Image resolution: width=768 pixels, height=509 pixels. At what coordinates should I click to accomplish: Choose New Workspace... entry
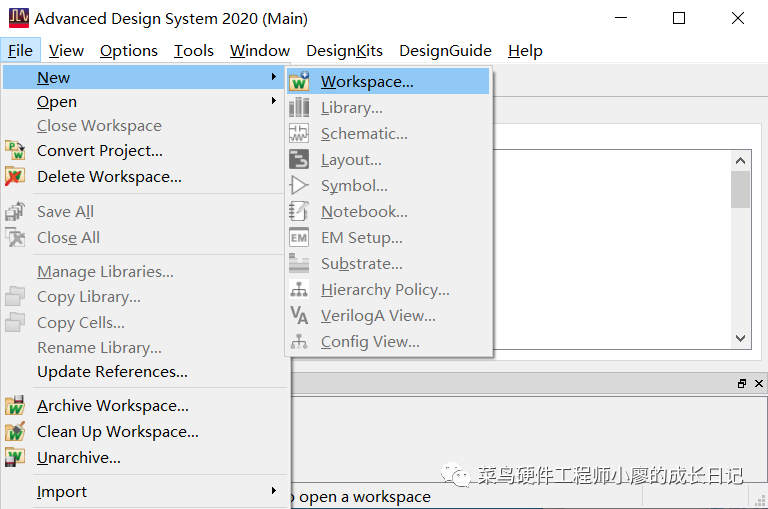(x=388, y=81)
